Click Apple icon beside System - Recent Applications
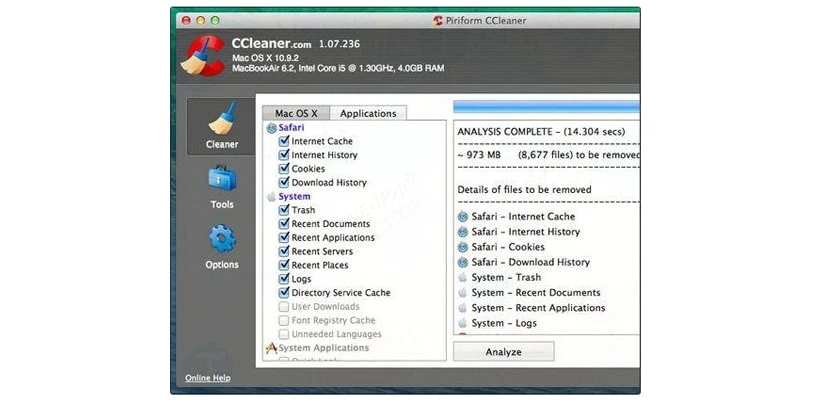Viewport: 840px width, 400px height. click(x=463, y=308)
